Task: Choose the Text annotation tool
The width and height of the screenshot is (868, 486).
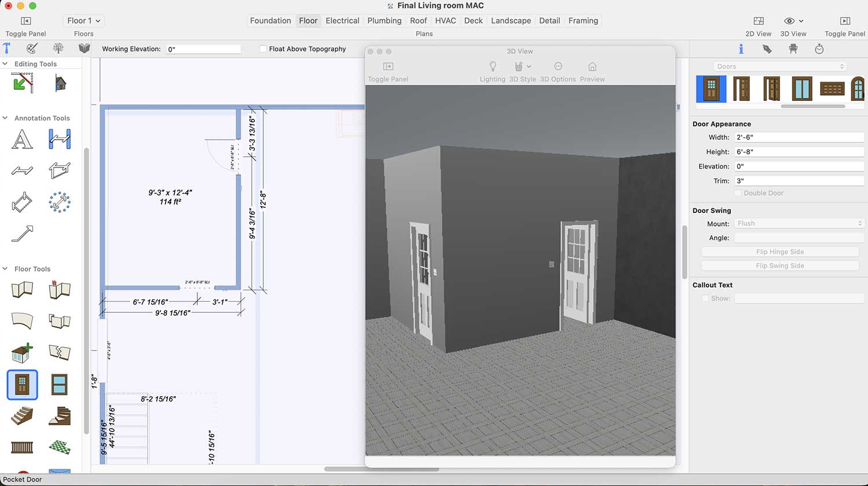Action: coord(22,140)
